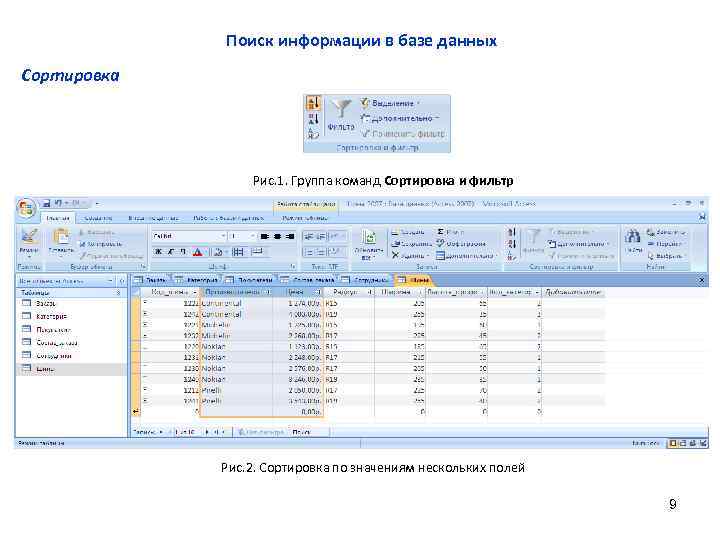
Task: Run Орфография spelling check
Action: click(461, 243)
